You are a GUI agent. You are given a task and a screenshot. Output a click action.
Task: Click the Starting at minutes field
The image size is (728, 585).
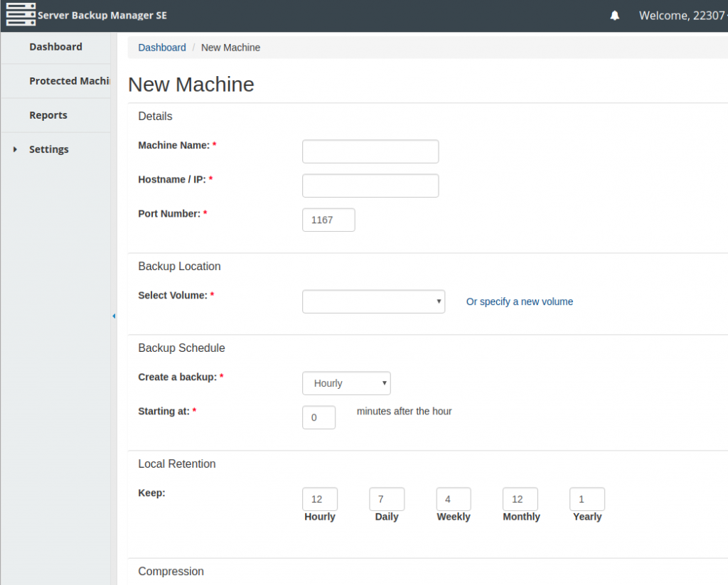click(318, 417)
